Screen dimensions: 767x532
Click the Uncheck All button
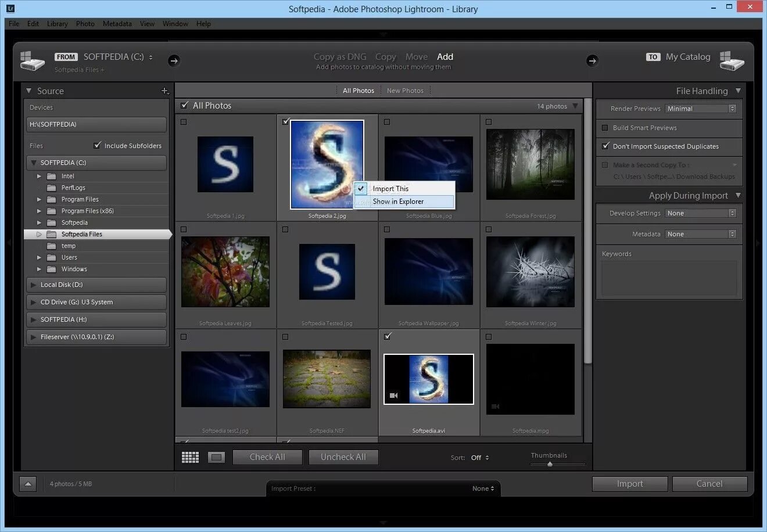click(x=343, y=457)
